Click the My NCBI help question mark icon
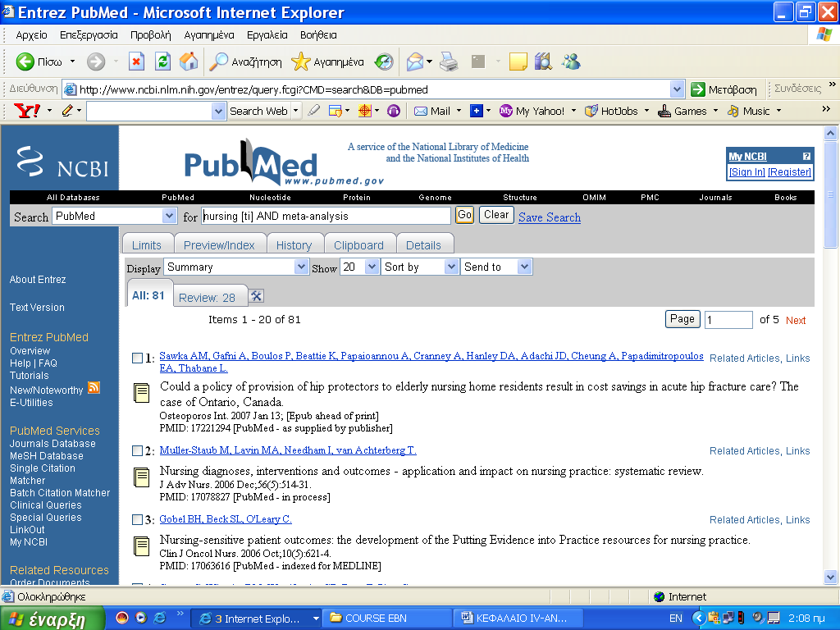The height and width of the screenshot is (630, 840). pyautogui.click(x=806, y=157)
